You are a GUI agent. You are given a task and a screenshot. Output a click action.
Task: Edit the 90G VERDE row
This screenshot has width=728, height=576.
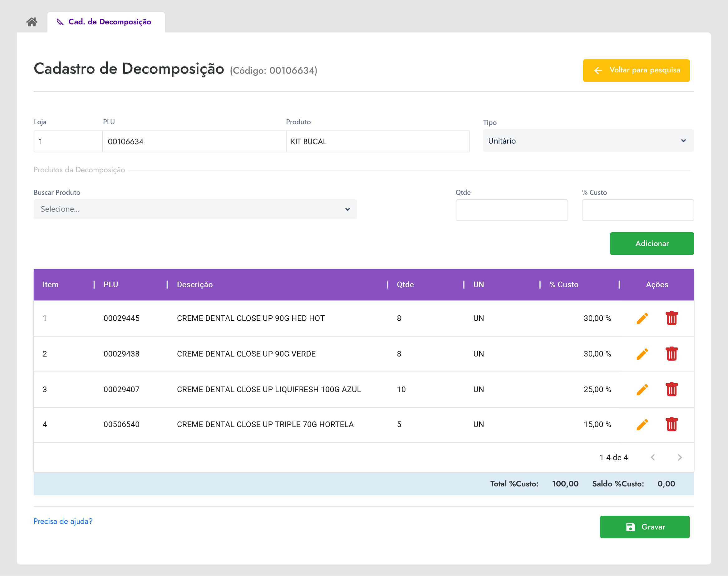click(642, 354)
